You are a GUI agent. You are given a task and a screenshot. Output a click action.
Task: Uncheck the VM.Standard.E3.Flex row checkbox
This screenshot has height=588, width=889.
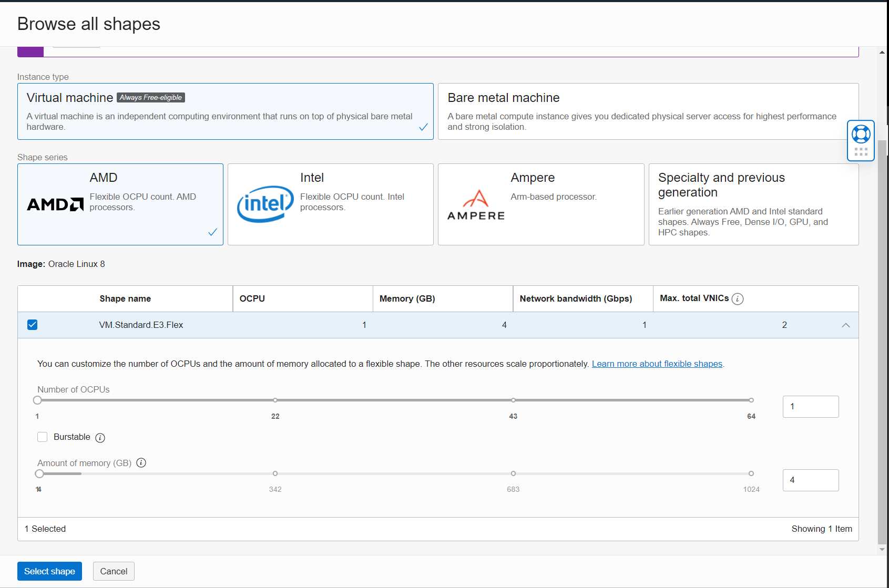(x=32, y=325)
